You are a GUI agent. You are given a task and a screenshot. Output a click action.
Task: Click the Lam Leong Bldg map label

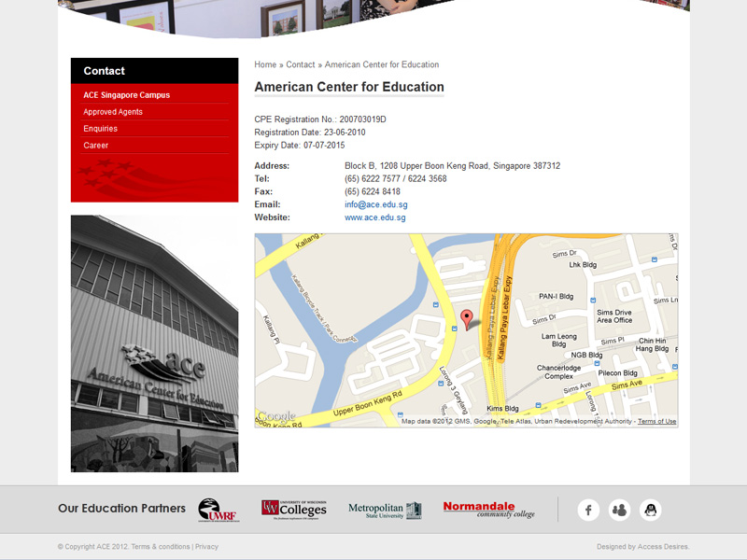point(558,340)
